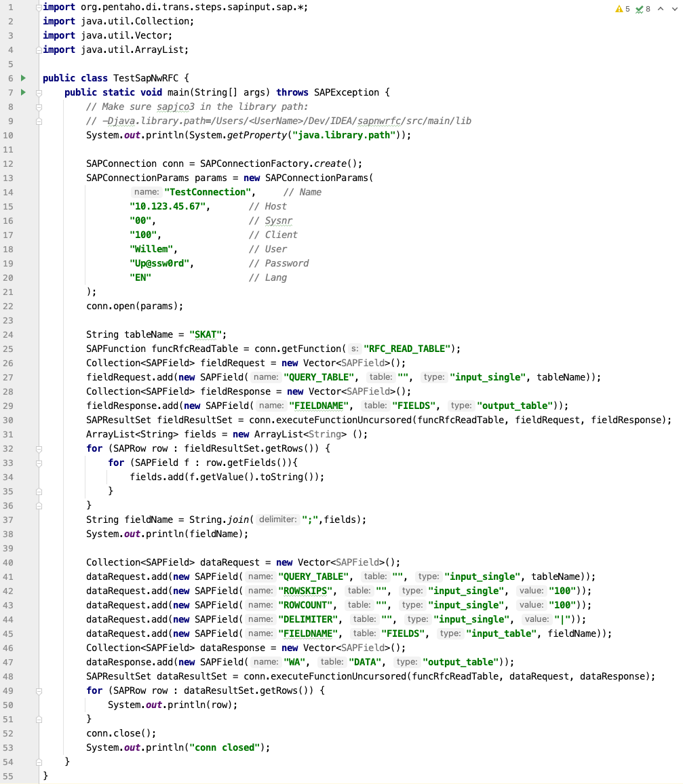
Task: Click the "ROWSKIPS" string on line 42
Action: click(x=305, y=591)
